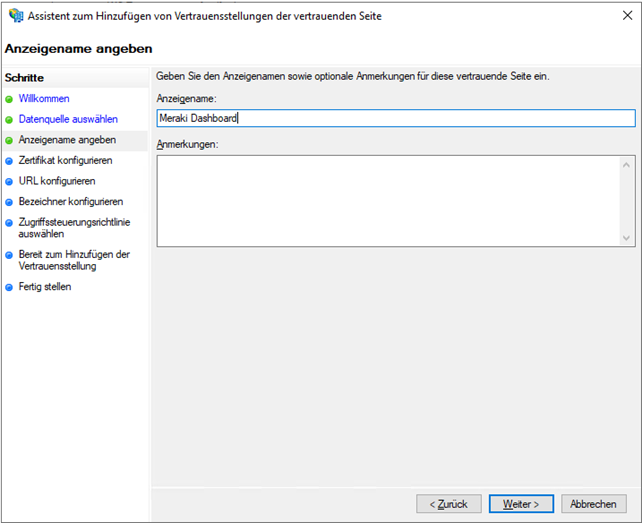Click Anmerkungen scrollbar up arrow
Image resolution: width=642 pixels, height=523 pixels.
tap(626, 165)
